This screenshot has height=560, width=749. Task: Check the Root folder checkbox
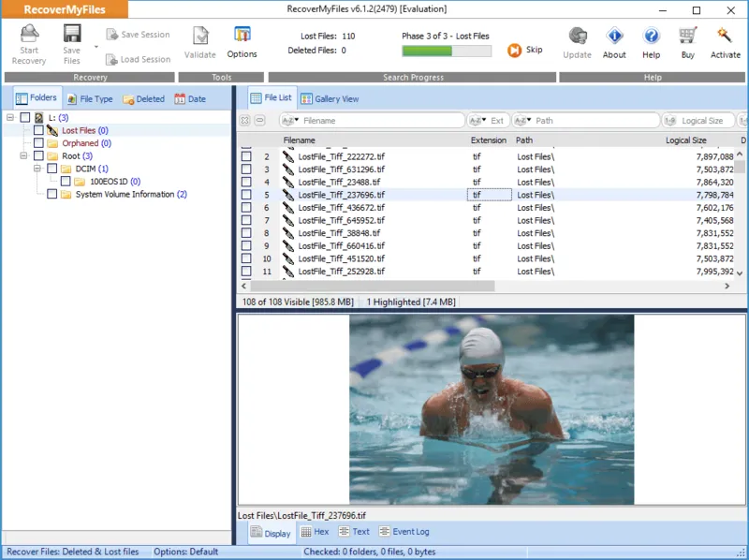pos(38,155)
